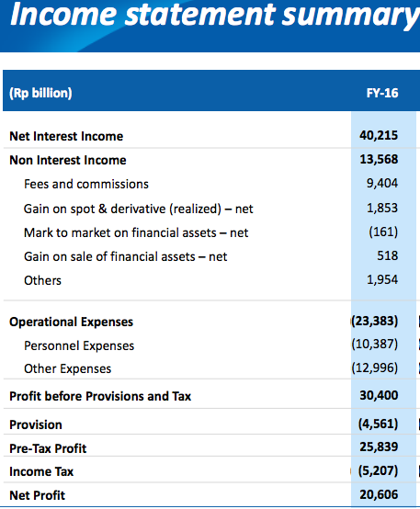Select the Non Interest Income row label
The height and width of the screenshot is (509, 420).
point(68,160)
